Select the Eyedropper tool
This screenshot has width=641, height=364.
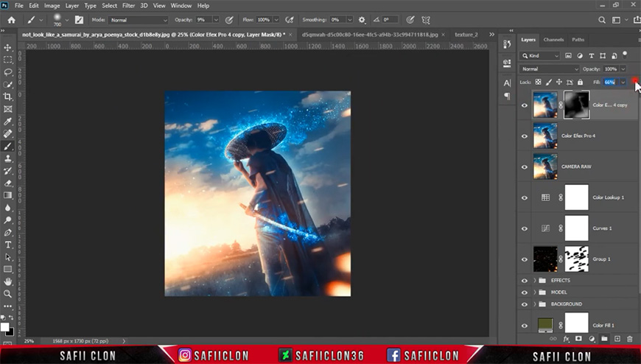(x=8, y=122)
